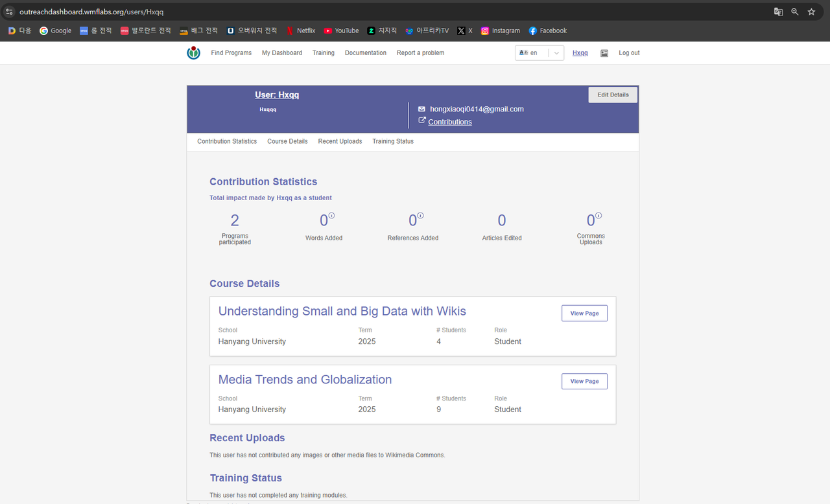Open the 배그 전적 bookmark

pyautogui.click(x=198, y=30)
